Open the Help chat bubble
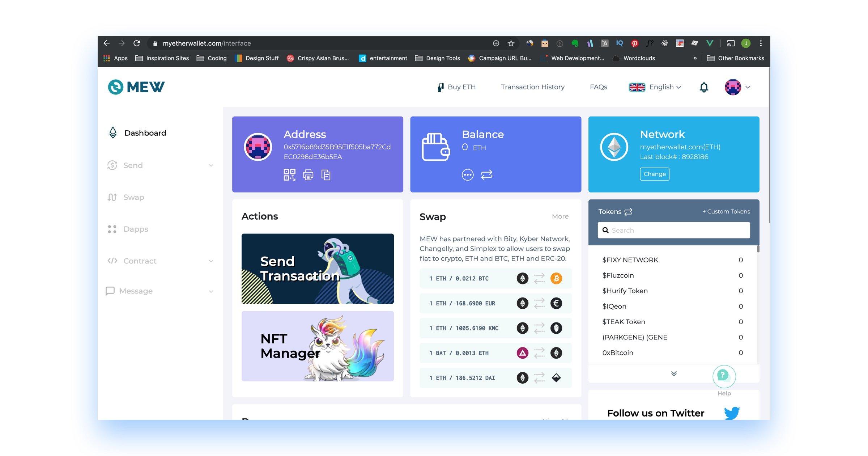The image size is (868, 456). tap(724, 376)
